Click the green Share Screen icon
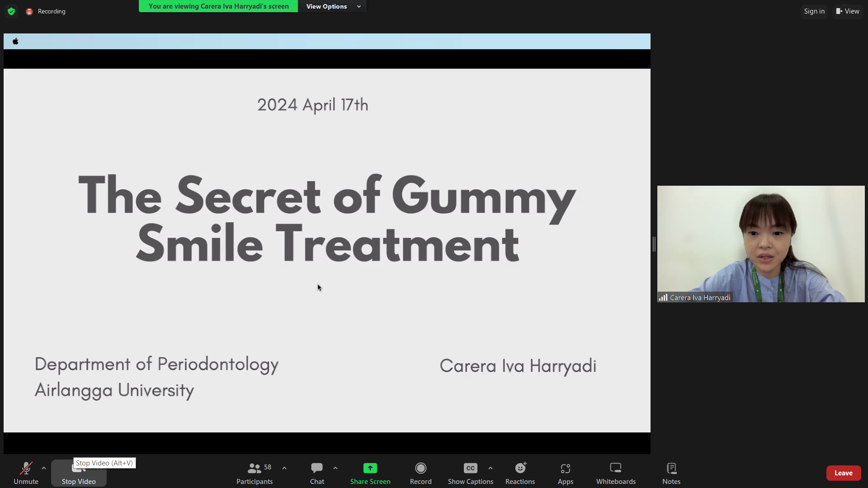 [x=370, y=468]
